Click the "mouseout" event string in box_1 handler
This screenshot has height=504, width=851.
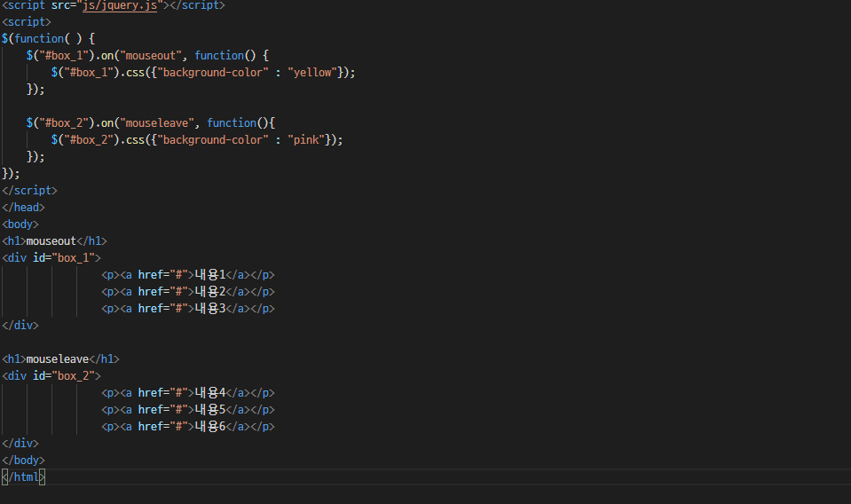coord(150,55)
